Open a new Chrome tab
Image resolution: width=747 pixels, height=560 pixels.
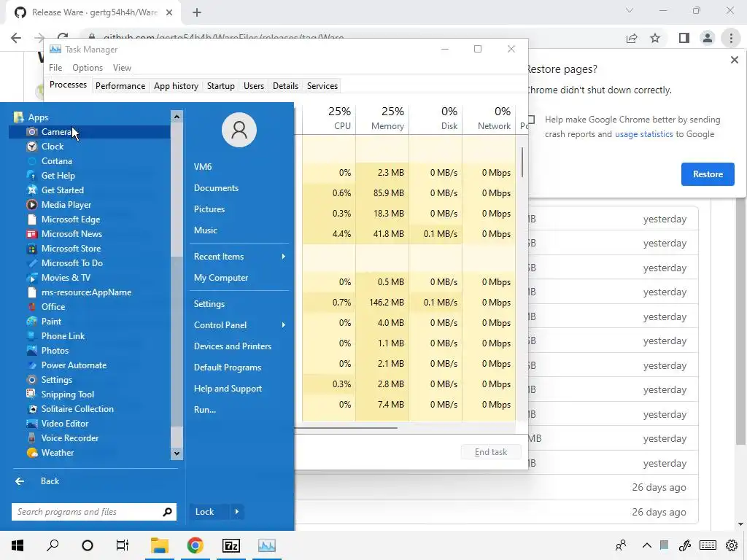point(197,13)
